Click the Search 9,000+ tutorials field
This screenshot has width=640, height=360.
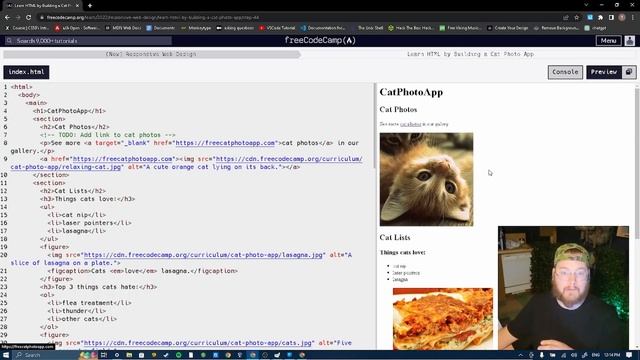88,41
